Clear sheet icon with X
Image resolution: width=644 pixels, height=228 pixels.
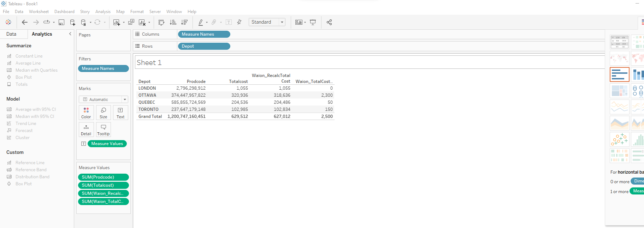142,22
